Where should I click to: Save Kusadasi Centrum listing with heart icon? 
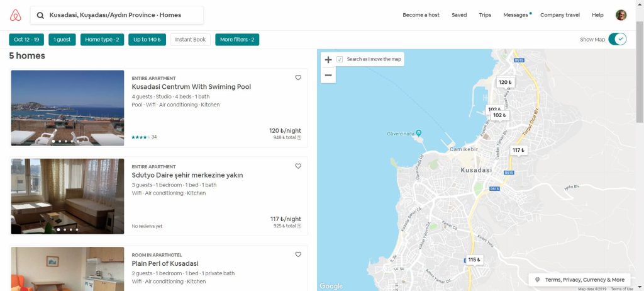[x=298, y=77]
